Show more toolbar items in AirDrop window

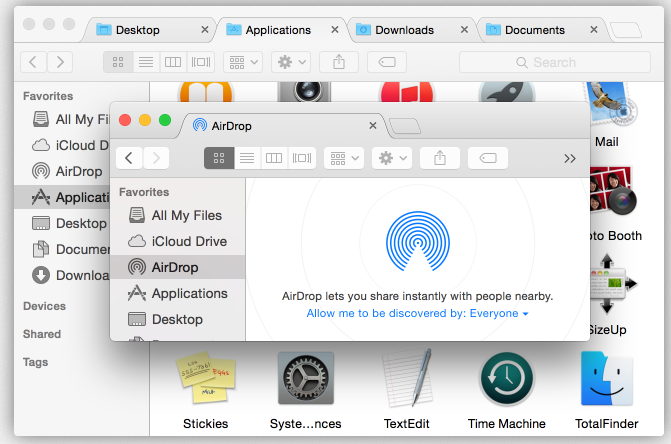tap(570, 159)
